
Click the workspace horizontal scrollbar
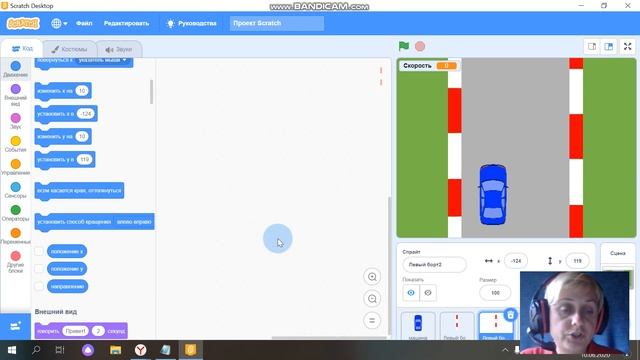click(329, 338)
